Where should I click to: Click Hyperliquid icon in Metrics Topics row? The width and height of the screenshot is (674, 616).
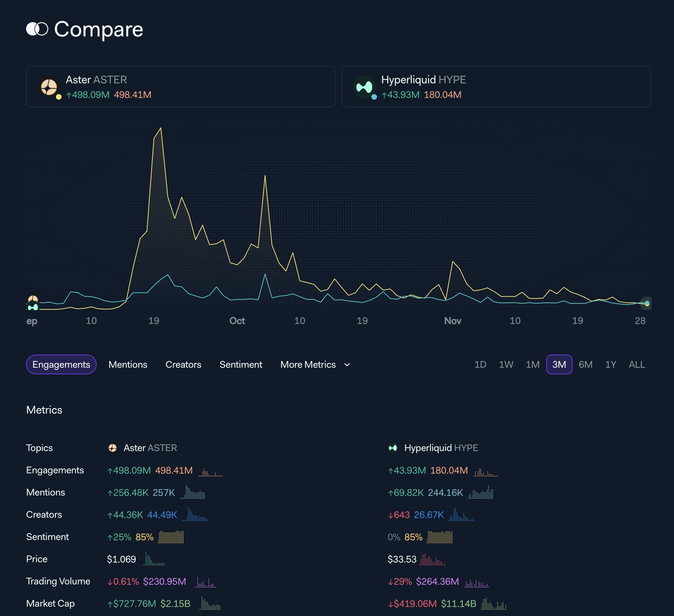click(393, 448)
